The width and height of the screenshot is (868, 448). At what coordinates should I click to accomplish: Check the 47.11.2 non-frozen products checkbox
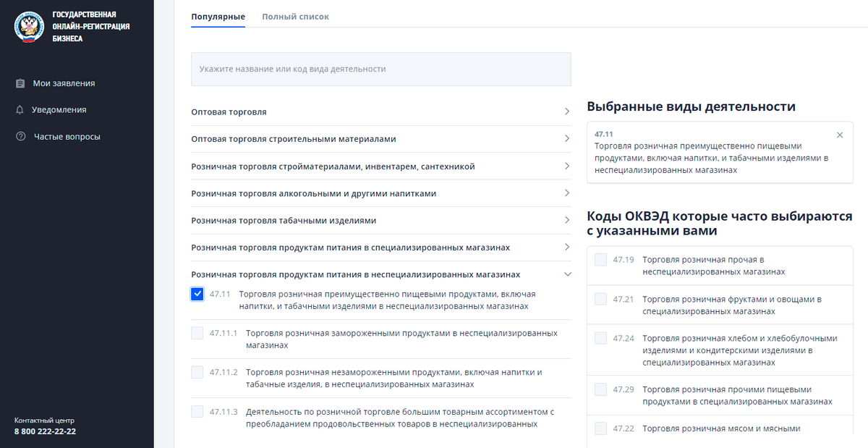coord(197,372)
